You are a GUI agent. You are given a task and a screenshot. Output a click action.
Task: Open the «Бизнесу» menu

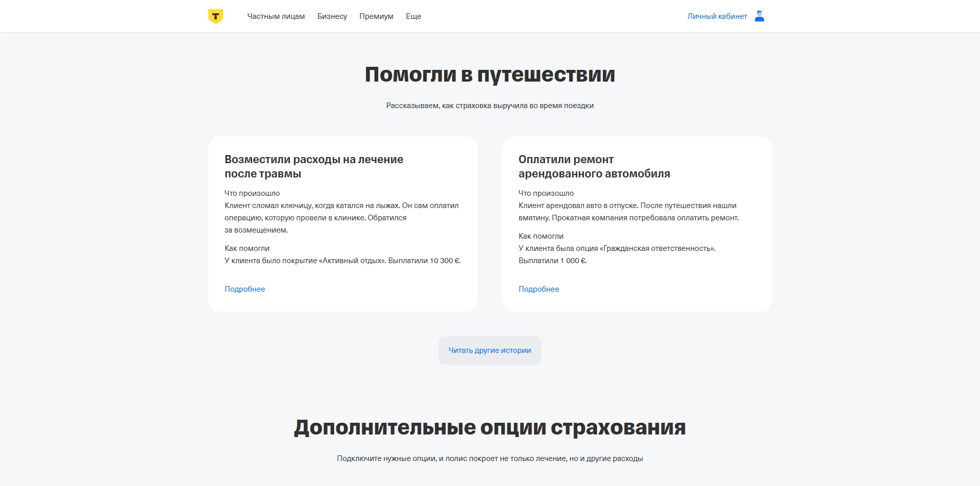[x=332, y=16]
